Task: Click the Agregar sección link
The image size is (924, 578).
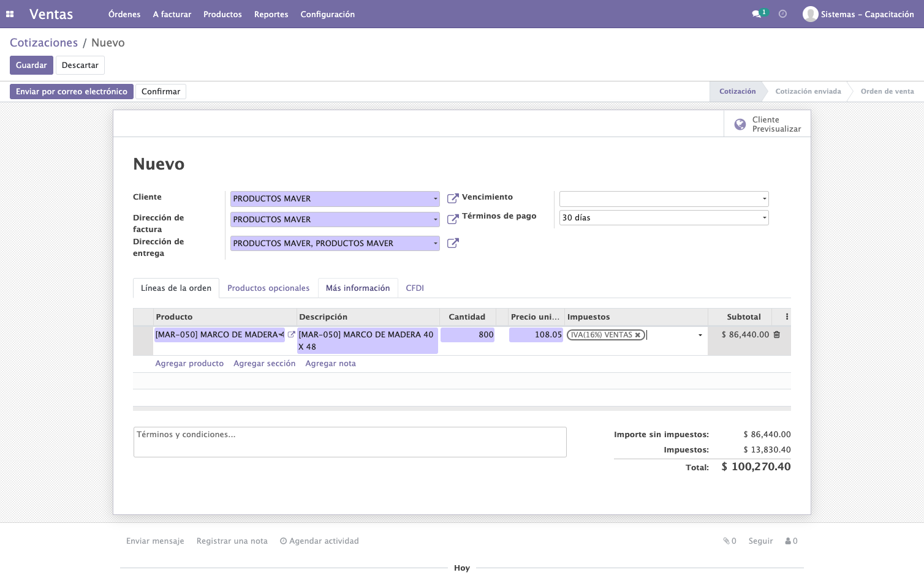Action: 265,364
